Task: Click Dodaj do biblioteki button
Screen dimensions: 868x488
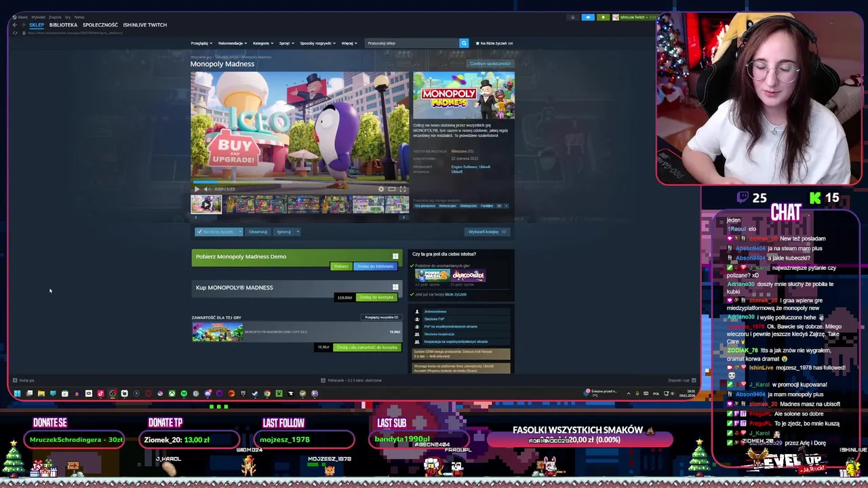Action: click(375, 266)
